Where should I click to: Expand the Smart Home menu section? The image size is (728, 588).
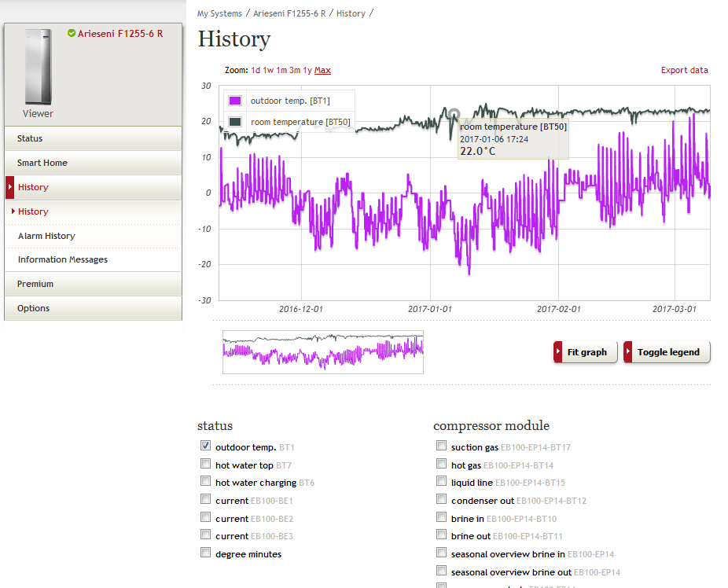[42, 163]
